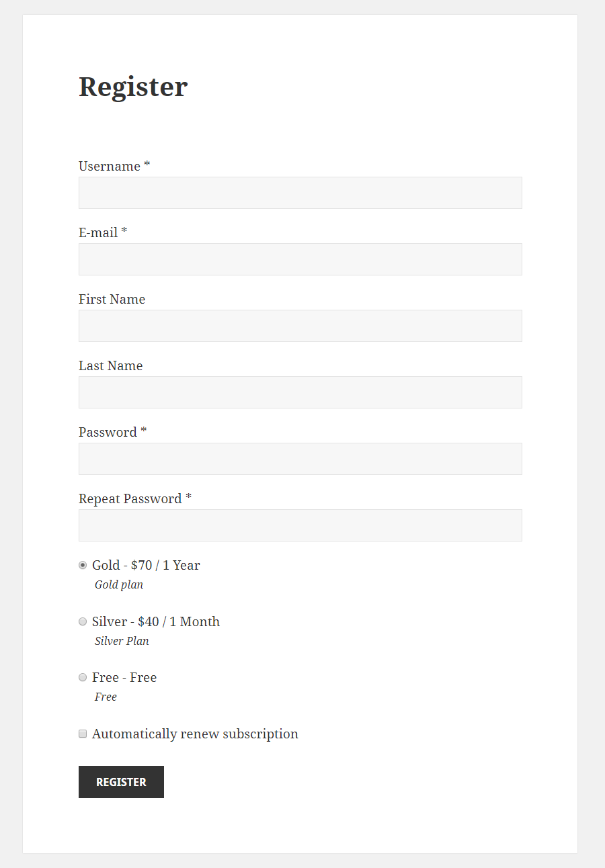
Task: Choose the Silver plan radio button
Action: pyautogui.click(x=83, y=621)
